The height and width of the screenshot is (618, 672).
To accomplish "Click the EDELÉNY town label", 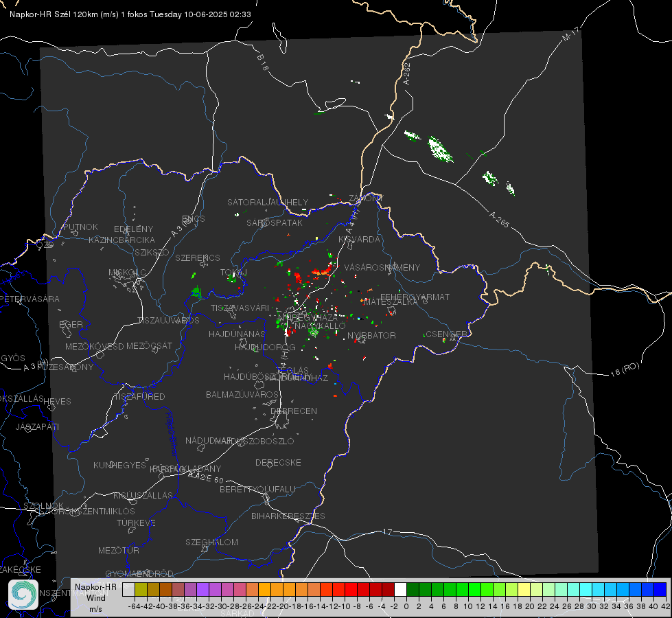I will coord(133,229).
